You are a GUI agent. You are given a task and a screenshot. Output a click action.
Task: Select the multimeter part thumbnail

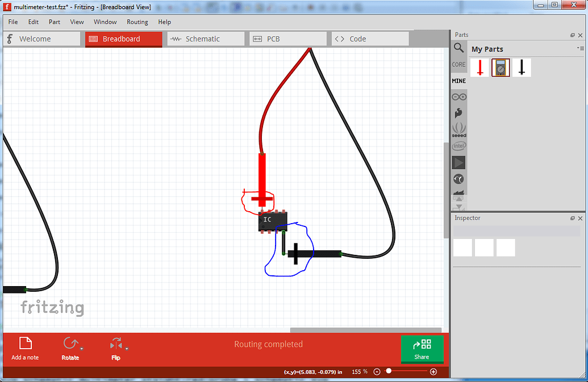pos(501,67)
